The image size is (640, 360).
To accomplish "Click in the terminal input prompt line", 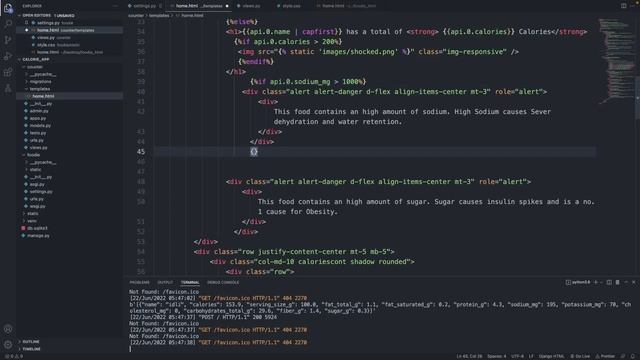I will [x=381, y=349].
